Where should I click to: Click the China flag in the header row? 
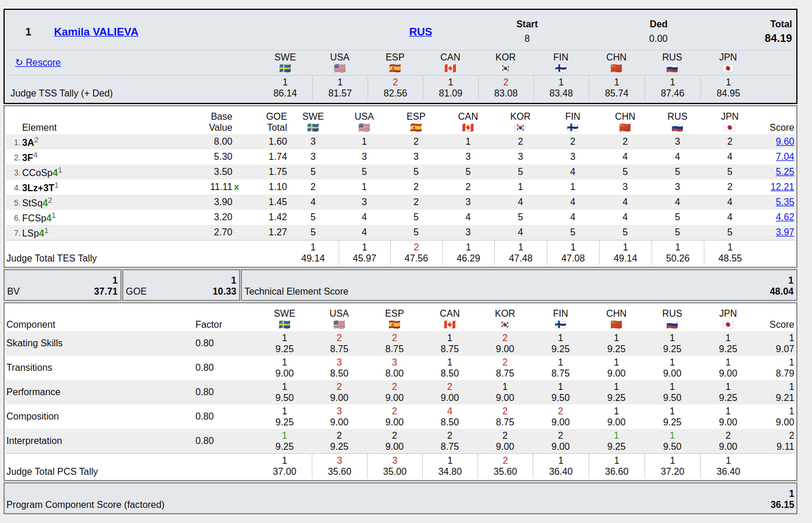coord(616,69)
